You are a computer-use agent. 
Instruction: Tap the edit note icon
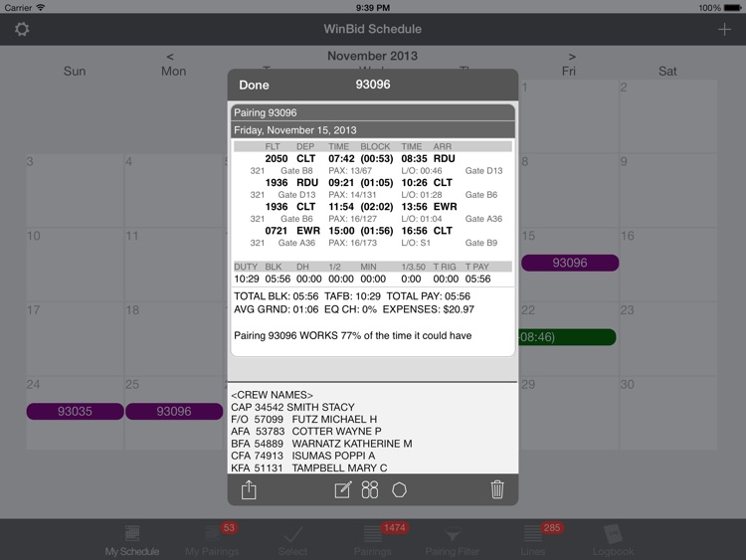tap(343, 489)
